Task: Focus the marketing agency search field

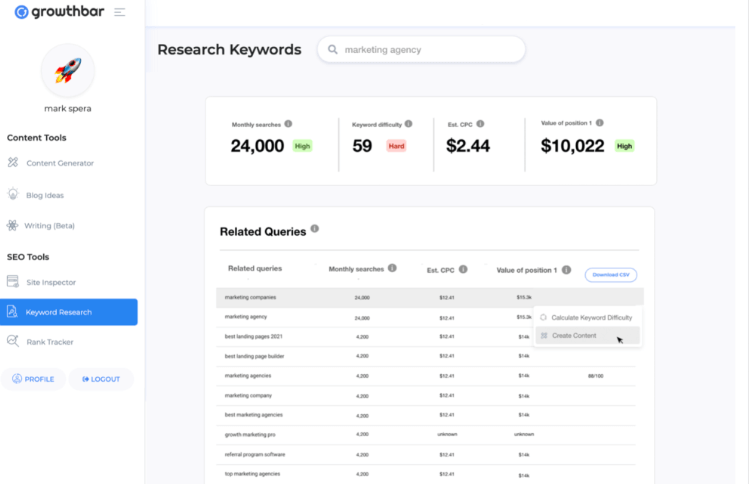Action: pyautogui.click(x=421, y=49)
